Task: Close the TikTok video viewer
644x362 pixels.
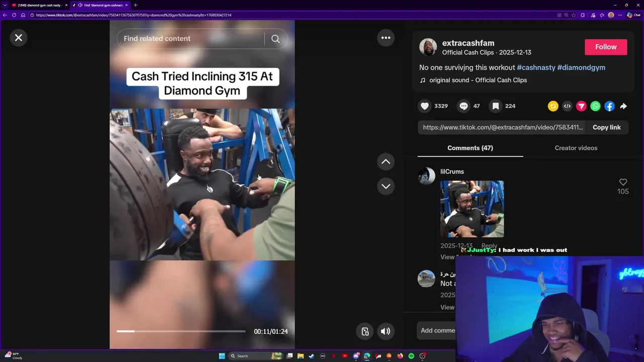Action: (x=19, y=38)
